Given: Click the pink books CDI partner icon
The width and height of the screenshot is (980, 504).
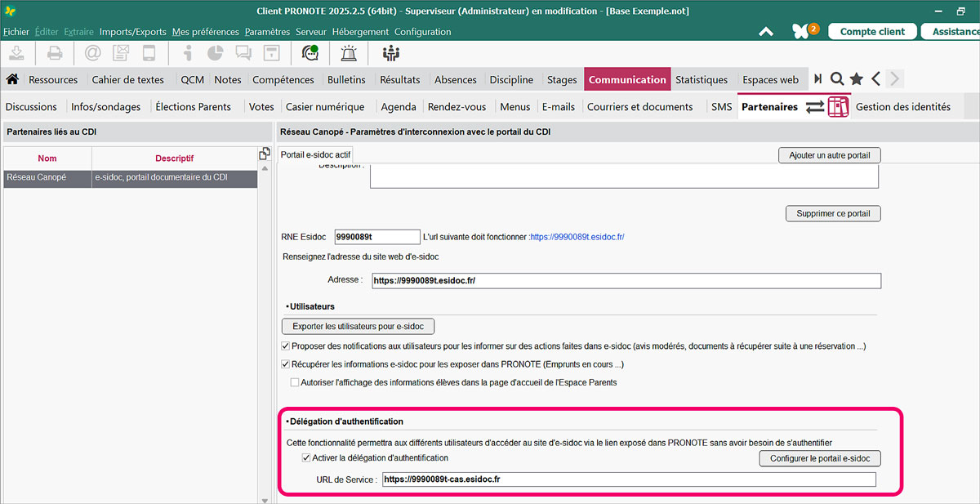Looking at the screenshot, I should point(838,107).
